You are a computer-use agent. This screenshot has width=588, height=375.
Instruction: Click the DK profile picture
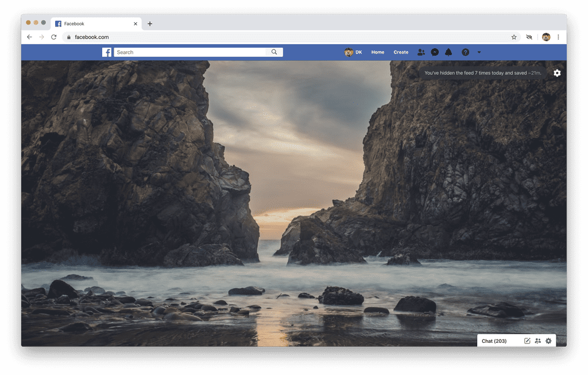[x=349, y=52]
